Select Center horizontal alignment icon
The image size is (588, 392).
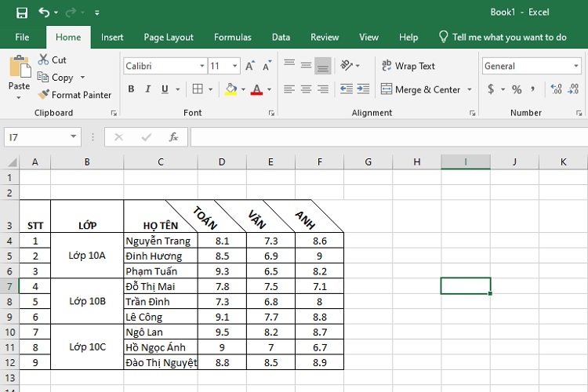[x=306, y=89]
